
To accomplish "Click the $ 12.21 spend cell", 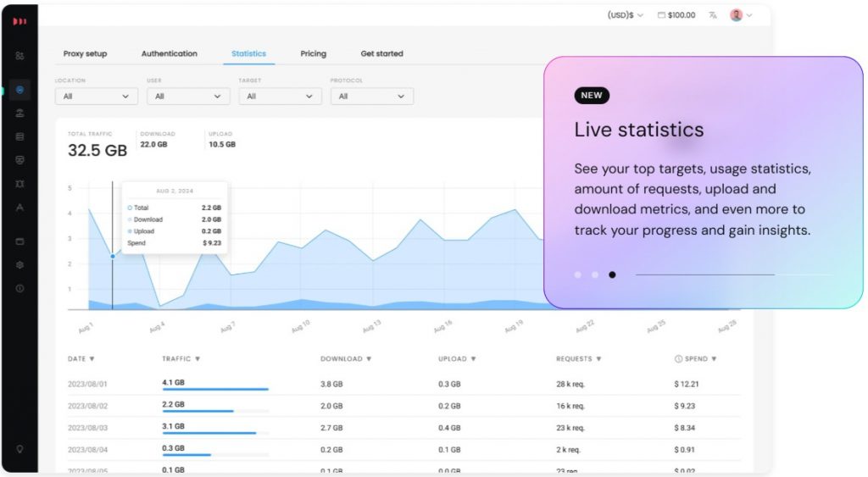I will (x=687, y=384).
